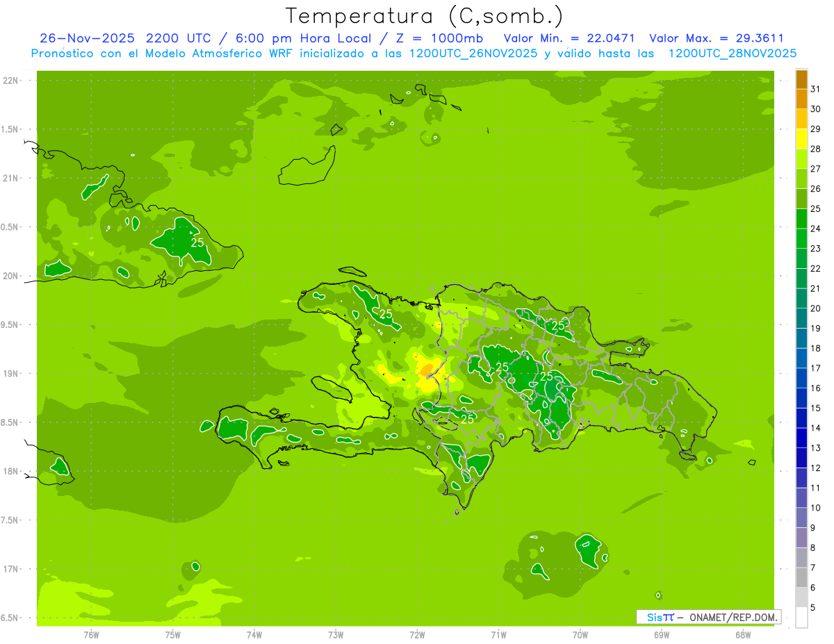Image resolution: width=834 pixels, height=644 pixels.
Task: Click the '22N' latitude label
Action: click(x=10, y=81)
